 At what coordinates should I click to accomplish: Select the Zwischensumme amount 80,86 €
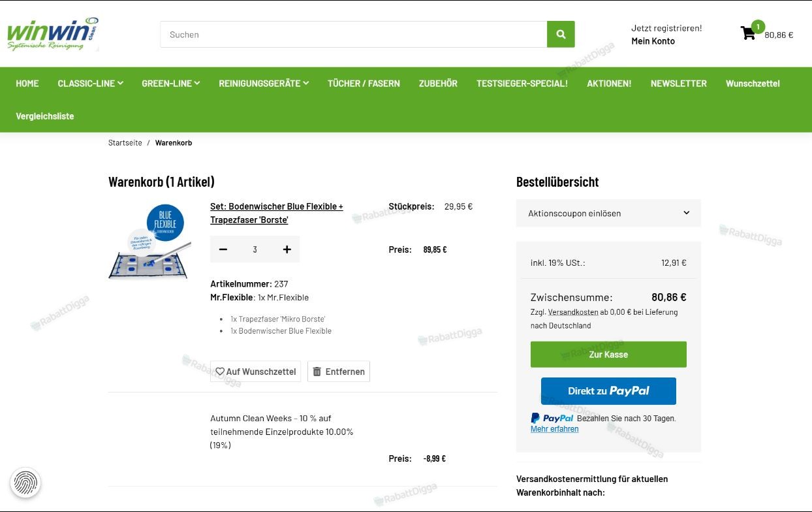tap(669, 297)
